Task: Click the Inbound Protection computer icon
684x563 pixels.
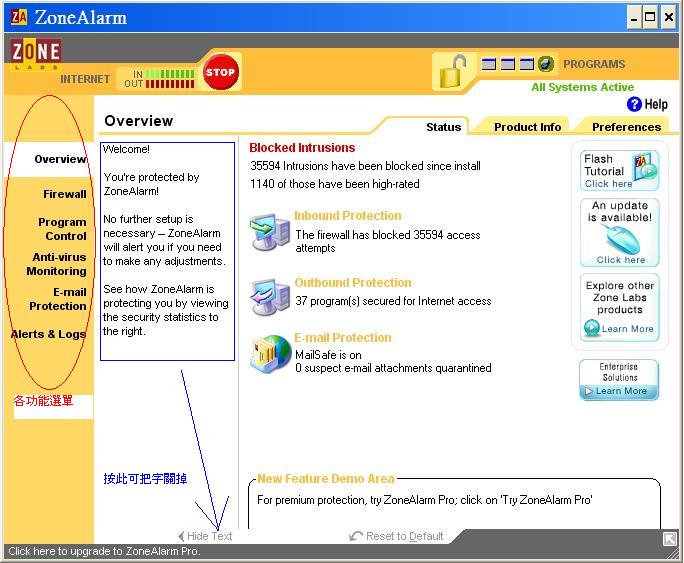Action: coord(270,231)
